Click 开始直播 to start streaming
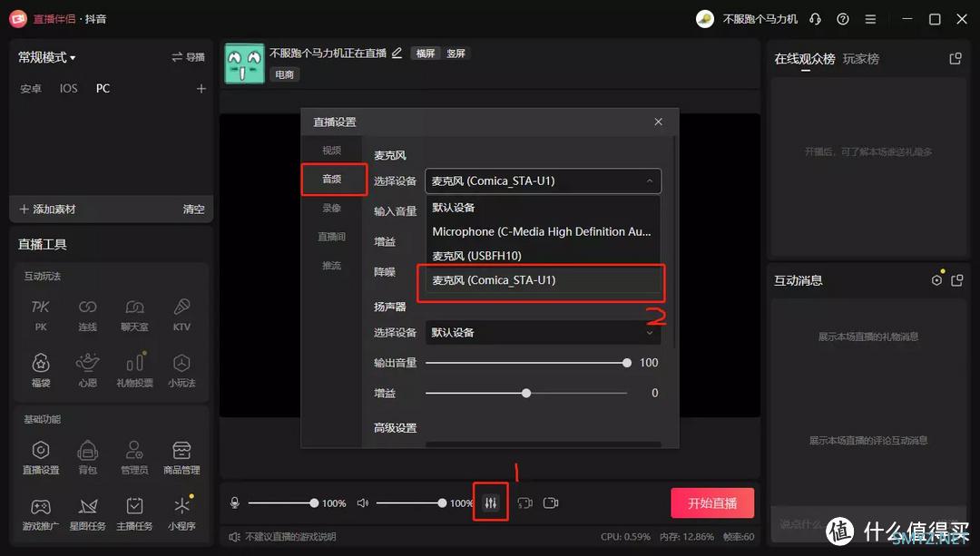Screen dimensions: 980x556 tap(712, 502)
